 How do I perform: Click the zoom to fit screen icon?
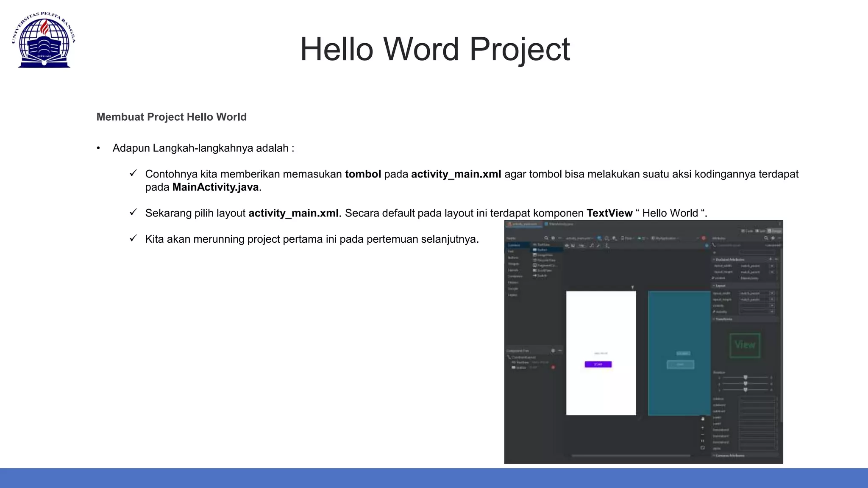[x=702, y=448]
